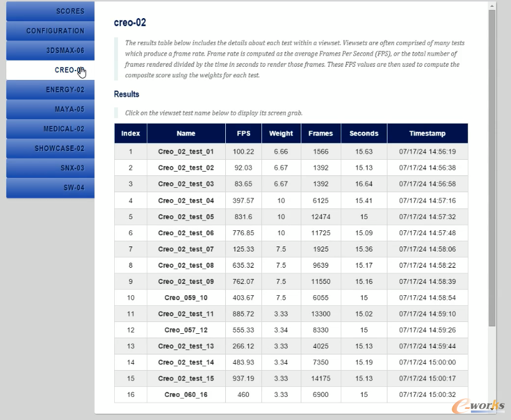The image size is (511, 420).
Task: Open the Creo_057_12 screen grab
Action: 186,330
